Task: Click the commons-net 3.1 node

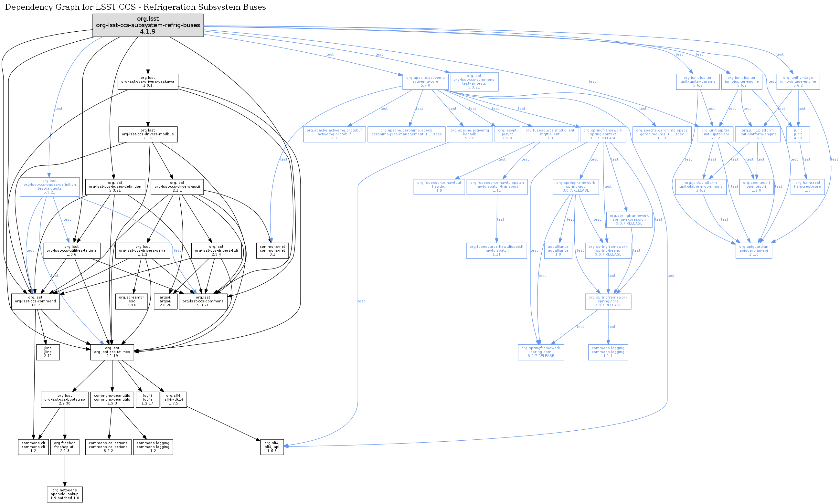Action: click(x=272, y=250)
